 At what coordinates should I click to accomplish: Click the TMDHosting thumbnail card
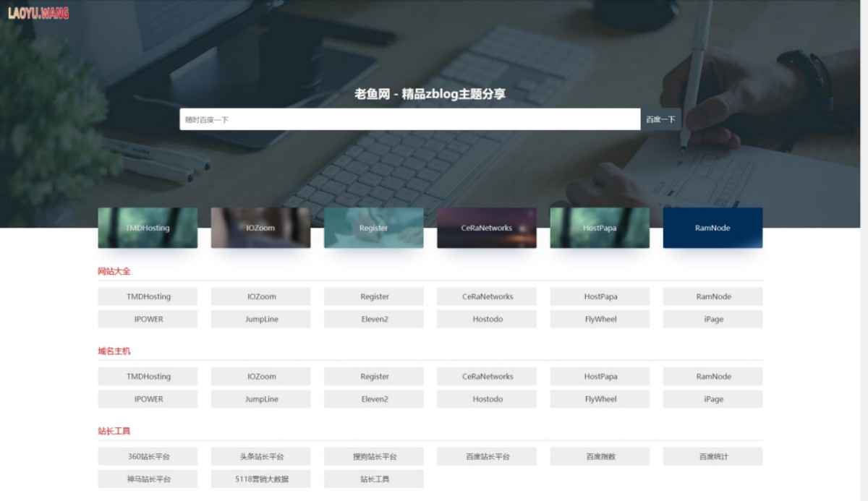[148, 228]
